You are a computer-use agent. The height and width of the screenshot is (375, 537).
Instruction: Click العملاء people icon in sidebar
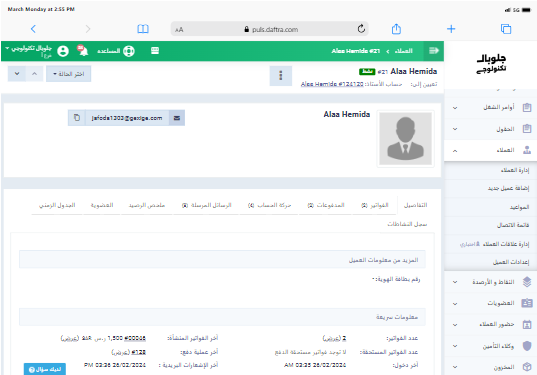point(527,150)
